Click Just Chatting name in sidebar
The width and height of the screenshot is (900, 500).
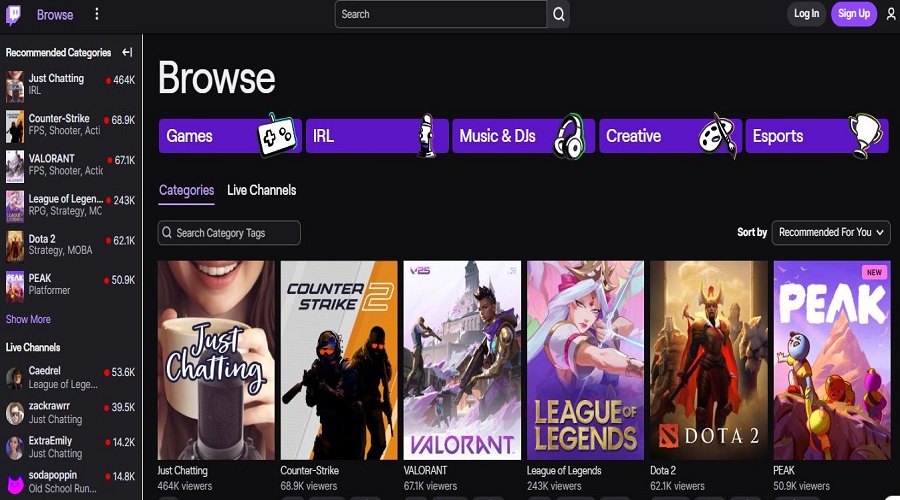[x=56, y=78]
